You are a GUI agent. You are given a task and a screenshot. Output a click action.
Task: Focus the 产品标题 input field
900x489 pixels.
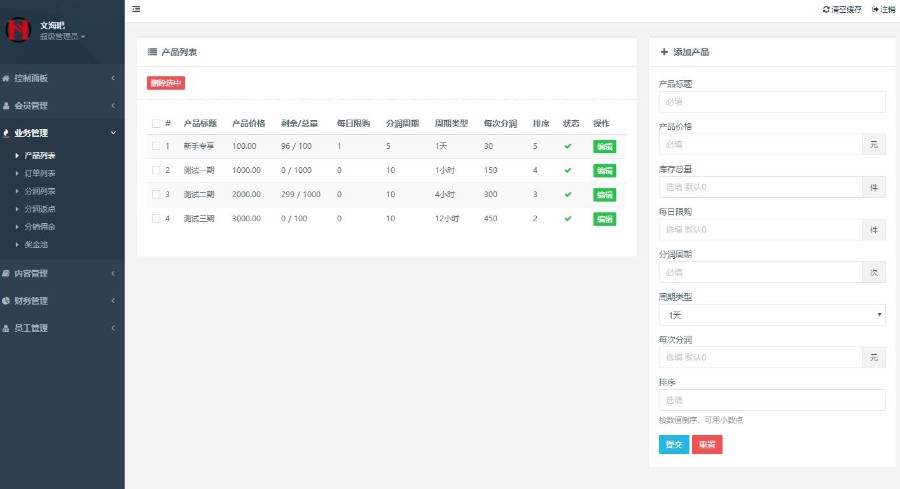tap(772, 102)
